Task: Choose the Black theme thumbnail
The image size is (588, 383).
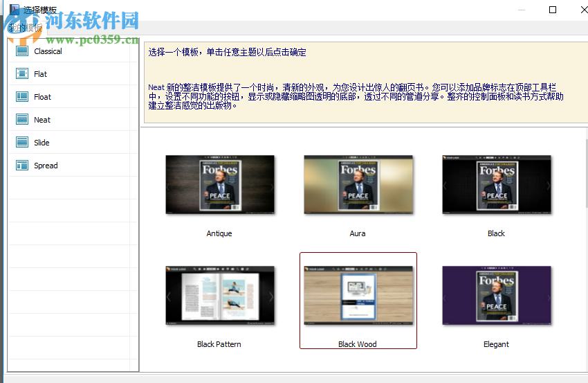Action: coord(497,184)
